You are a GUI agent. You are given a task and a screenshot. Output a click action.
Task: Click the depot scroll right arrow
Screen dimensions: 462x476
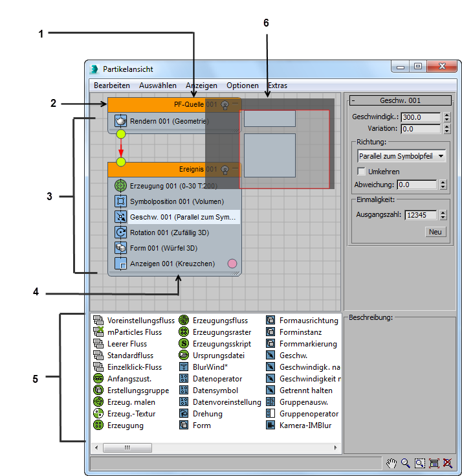(336, 448)
